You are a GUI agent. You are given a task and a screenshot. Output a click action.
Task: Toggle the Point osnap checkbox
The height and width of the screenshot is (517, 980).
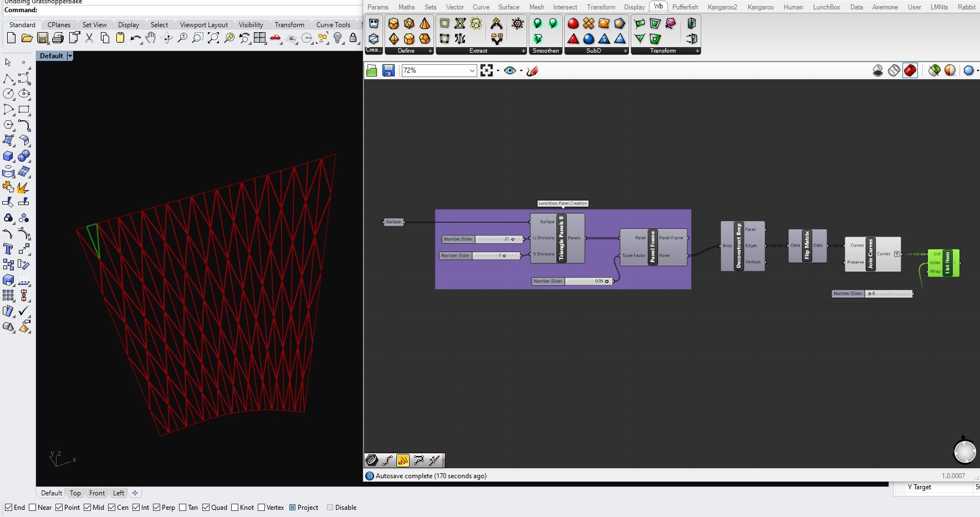tap(59, 508)
